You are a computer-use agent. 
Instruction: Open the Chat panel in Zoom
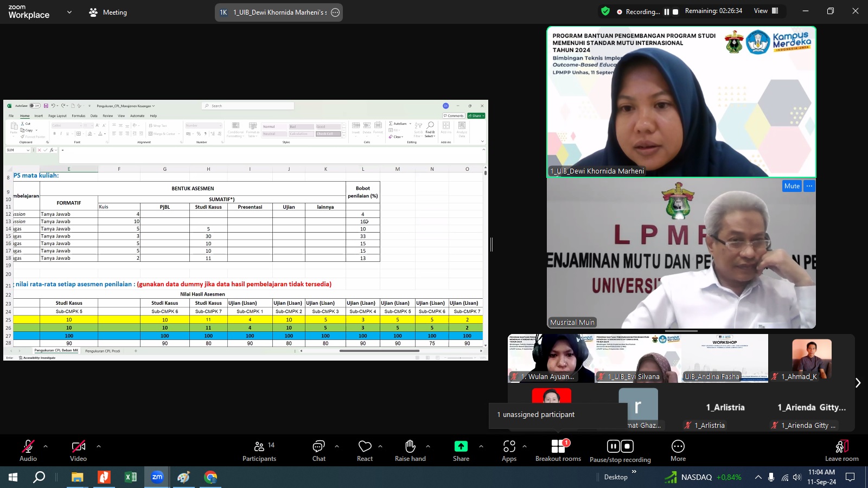tap(318, 446)
